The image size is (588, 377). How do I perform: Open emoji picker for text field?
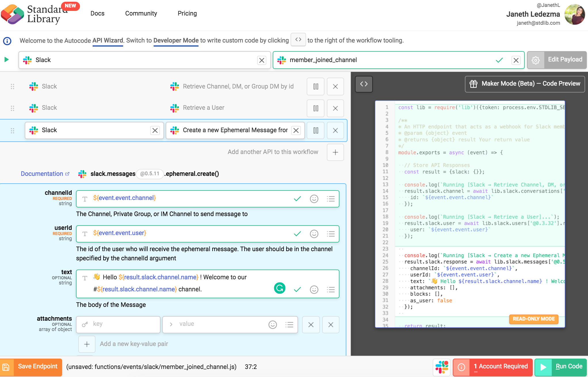[314, 290]
